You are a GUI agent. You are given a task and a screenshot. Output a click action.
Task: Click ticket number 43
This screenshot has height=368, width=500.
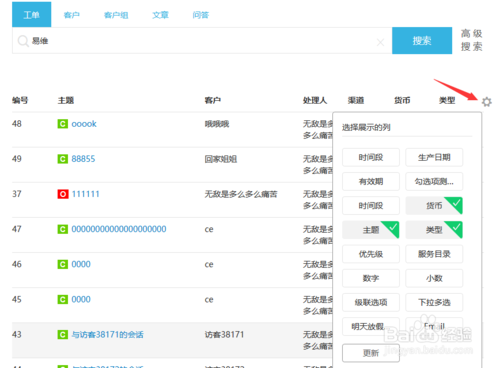pos(17,334)
